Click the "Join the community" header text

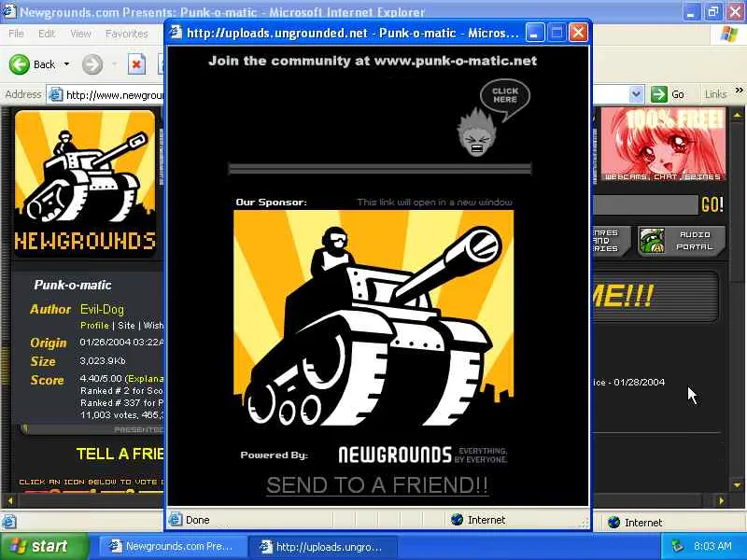pyautogui.click(x=373, y=61)
